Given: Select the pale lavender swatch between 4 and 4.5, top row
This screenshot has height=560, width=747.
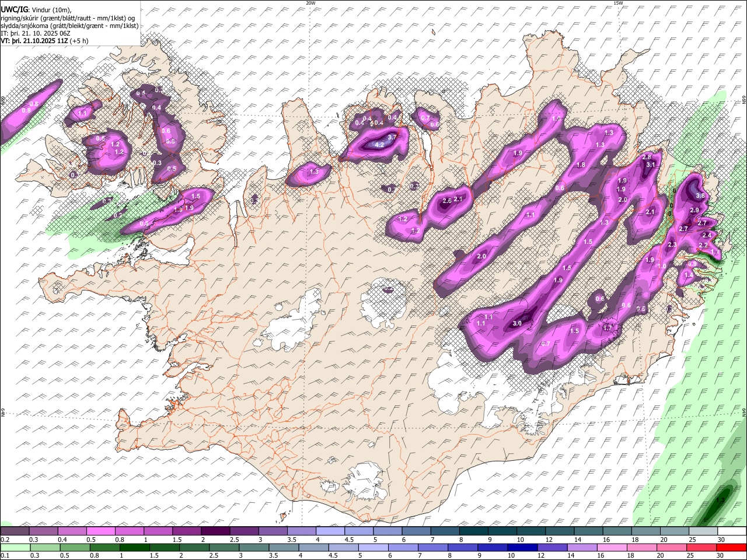Looking at the screenshot, I should (x=330, y=531).
